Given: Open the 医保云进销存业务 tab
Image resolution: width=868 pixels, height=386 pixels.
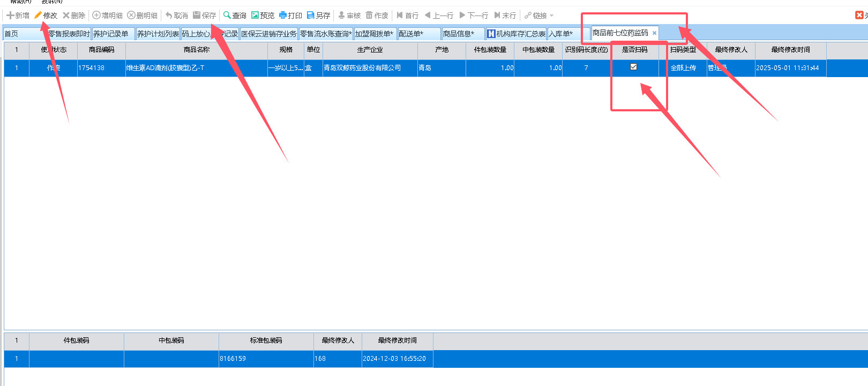Looking at the screenshot, I should 269,34.
